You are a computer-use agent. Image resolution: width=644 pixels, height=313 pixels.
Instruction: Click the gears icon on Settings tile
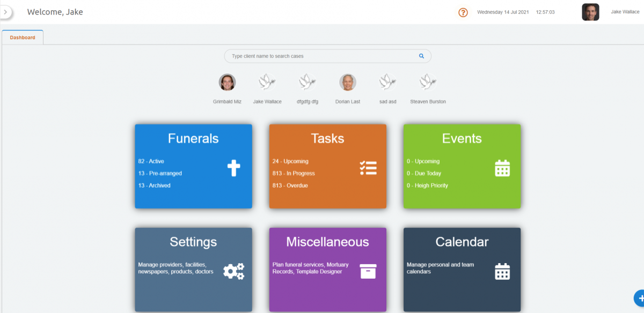233,271
